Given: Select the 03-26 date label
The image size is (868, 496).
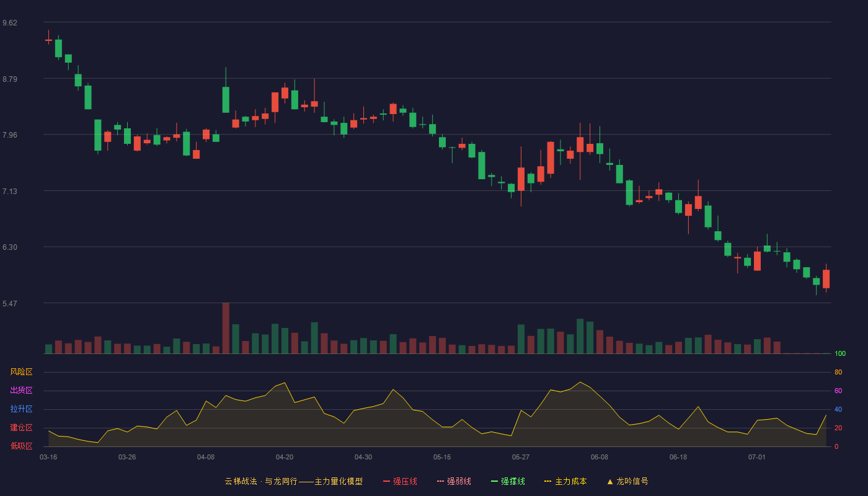Looking at the screenshot, I should [x=127, y=457].
